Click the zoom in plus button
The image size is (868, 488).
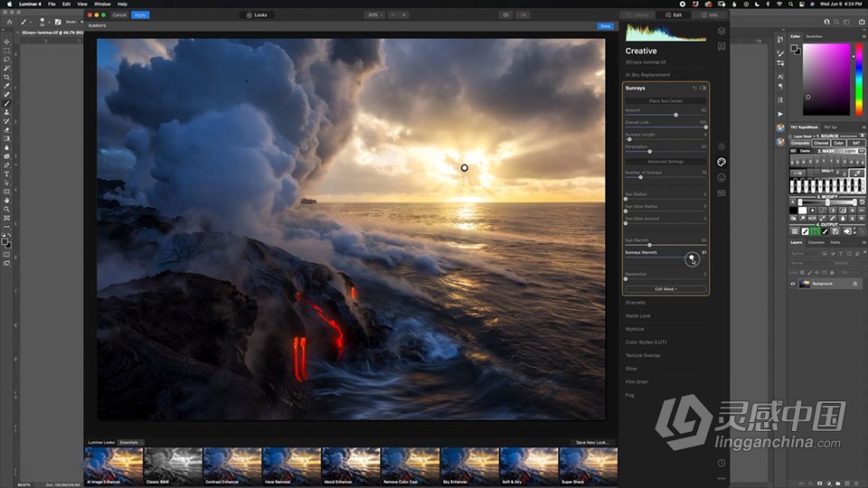click(x=404, y=15)
